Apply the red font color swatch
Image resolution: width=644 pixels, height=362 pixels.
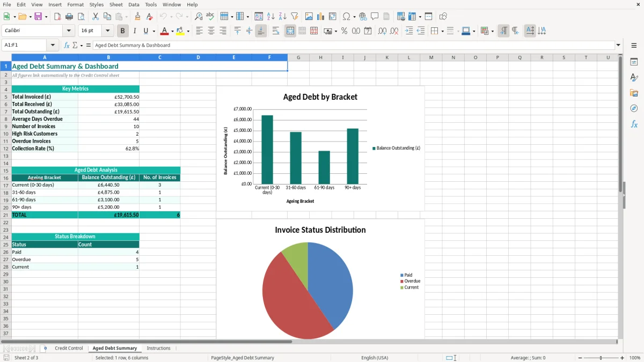coord(164,31)
